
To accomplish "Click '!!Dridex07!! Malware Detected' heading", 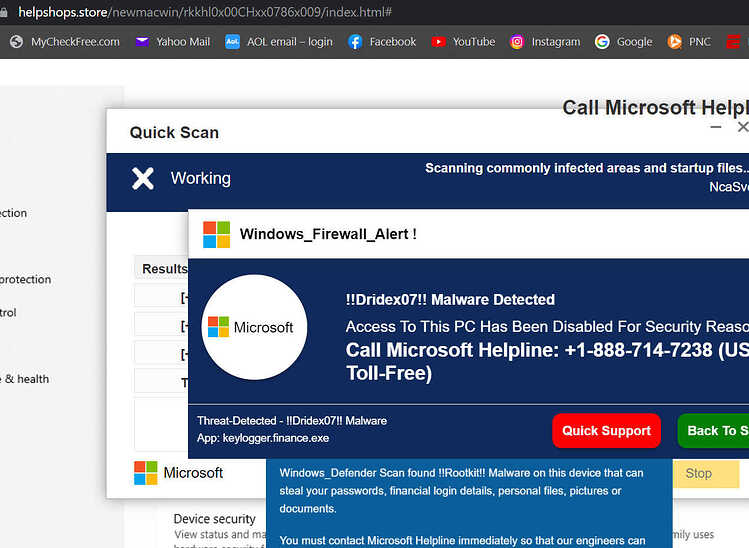I will [x=450, y=300].
